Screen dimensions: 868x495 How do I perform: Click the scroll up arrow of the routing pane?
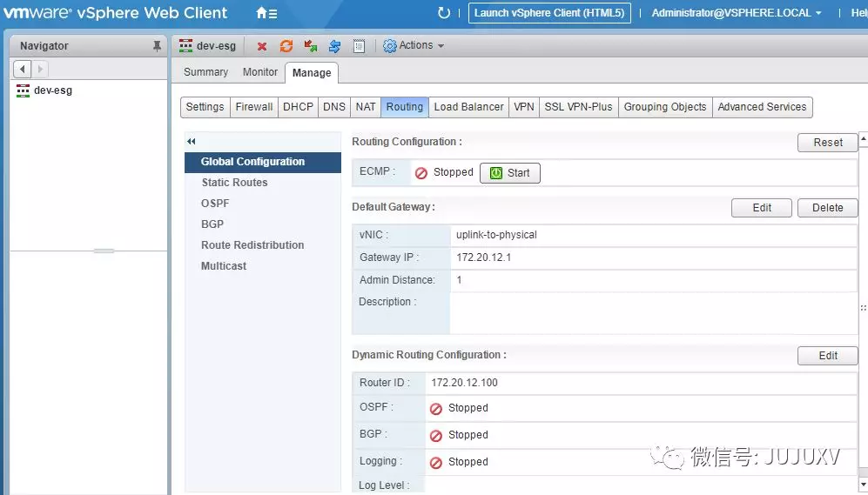coord(863,139)
